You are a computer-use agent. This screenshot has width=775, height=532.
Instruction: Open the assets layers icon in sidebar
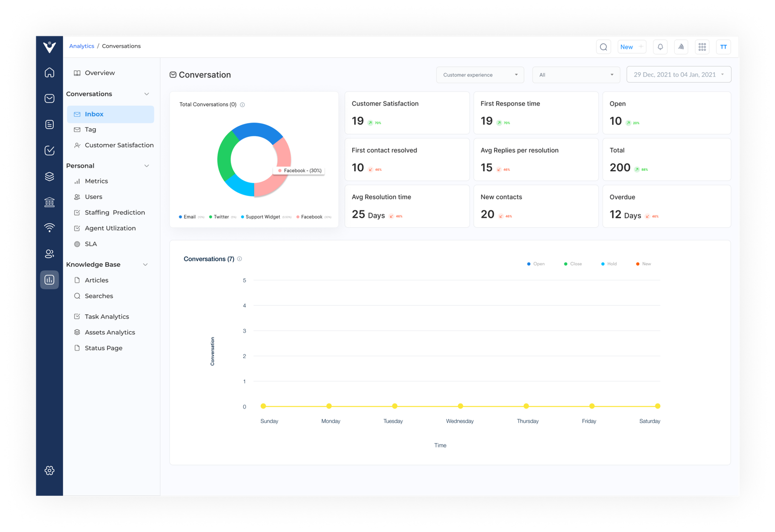coord(49,176)
